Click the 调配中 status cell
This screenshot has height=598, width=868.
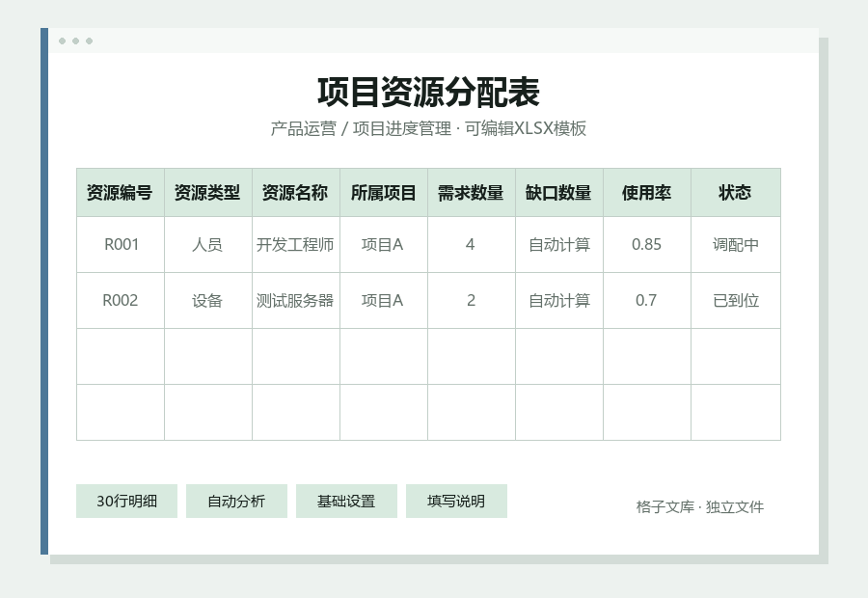[735, 245]
